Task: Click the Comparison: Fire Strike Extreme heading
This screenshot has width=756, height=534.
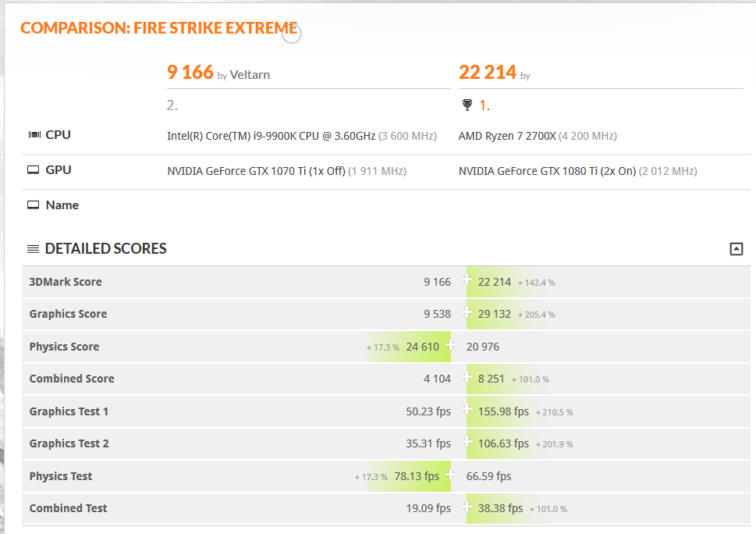Action: [158, 29]
